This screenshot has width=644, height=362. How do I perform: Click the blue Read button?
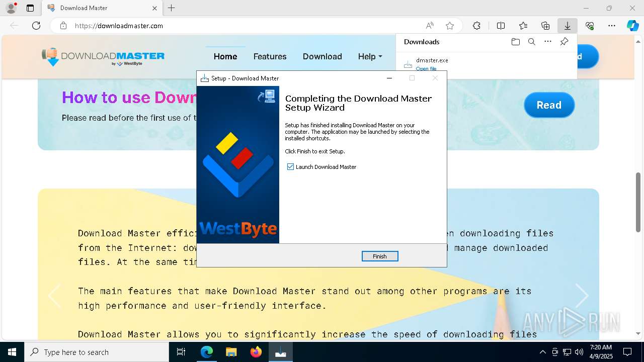click(549, 105)
